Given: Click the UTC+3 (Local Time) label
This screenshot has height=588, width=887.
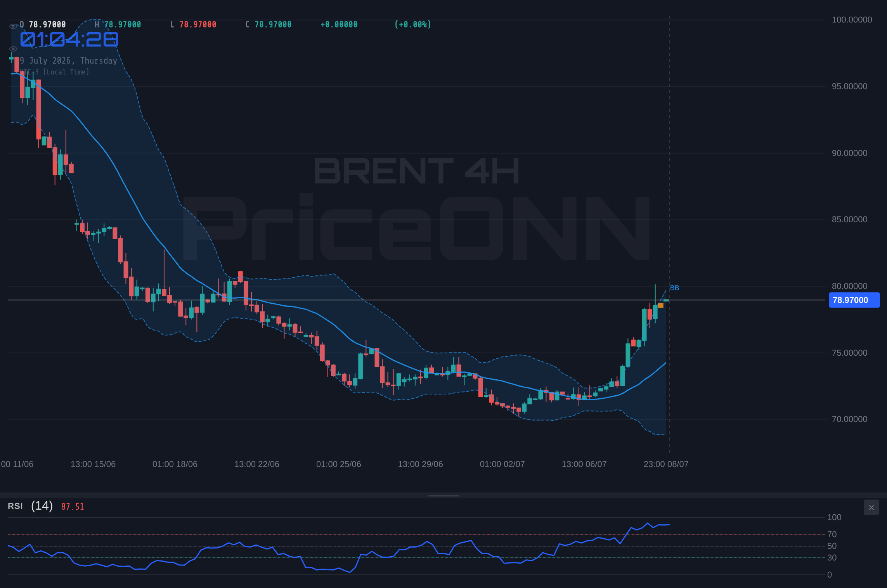Looking at the screenshot, I should pyautogui.click(x=54, y=72).
